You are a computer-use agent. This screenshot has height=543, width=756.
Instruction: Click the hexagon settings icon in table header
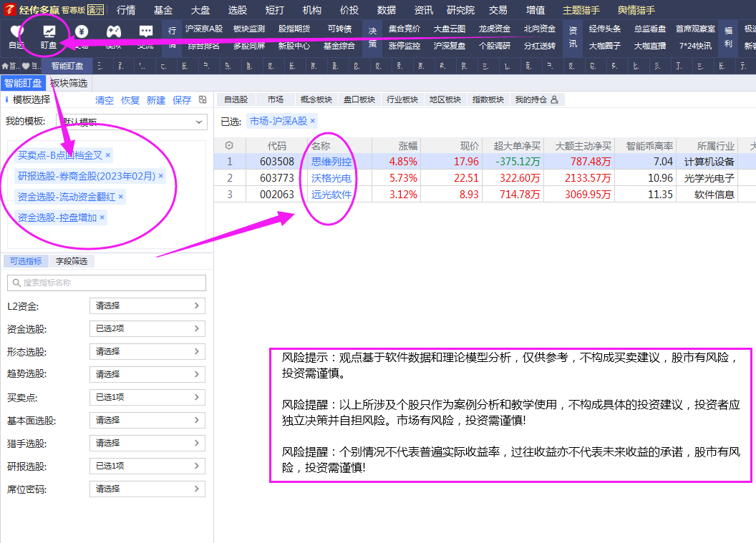[230, 145]
